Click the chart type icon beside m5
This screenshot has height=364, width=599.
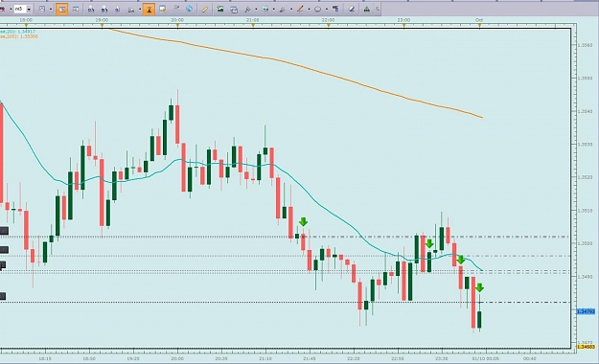[42, 9]
